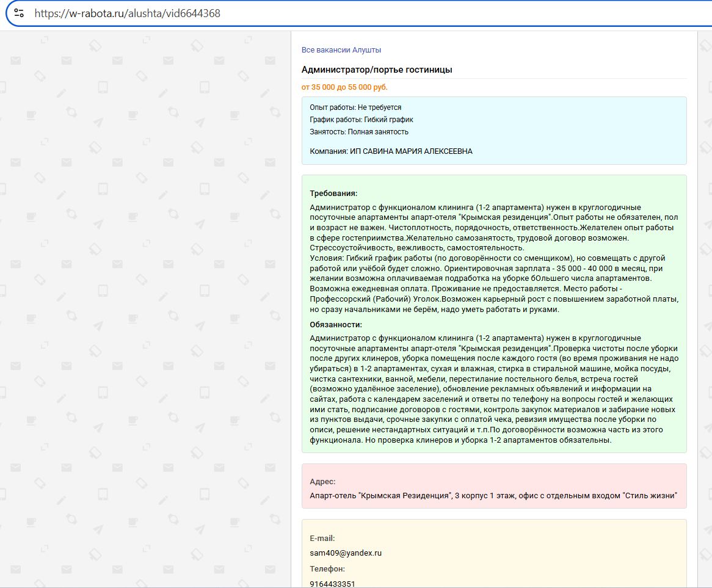Click the 'Телефон:' label
The height and width of the screenshot is (588, 712).
tap(327, 569)
